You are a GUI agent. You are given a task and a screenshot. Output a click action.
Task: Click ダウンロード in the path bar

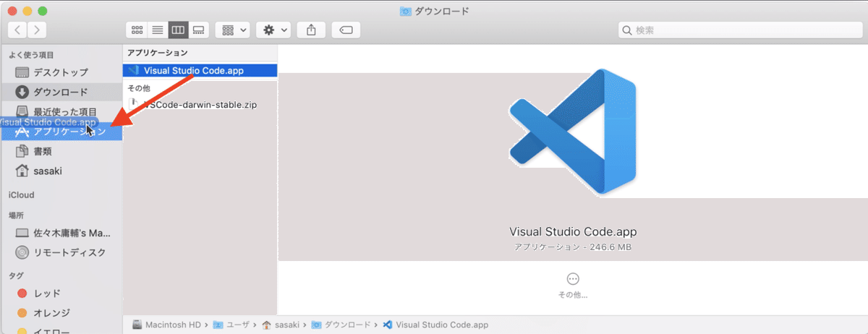coord(341,325)
